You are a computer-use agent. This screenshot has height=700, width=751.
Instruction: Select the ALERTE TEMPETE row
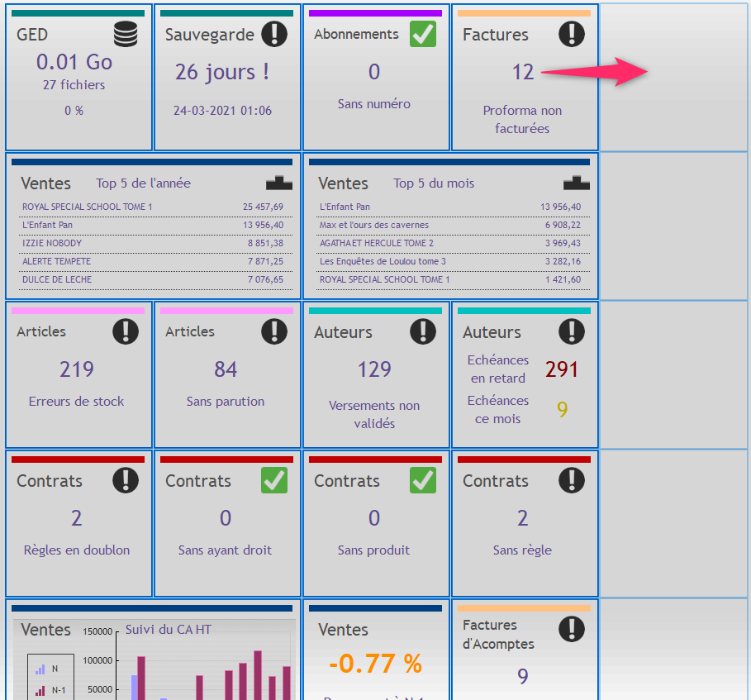155,262
